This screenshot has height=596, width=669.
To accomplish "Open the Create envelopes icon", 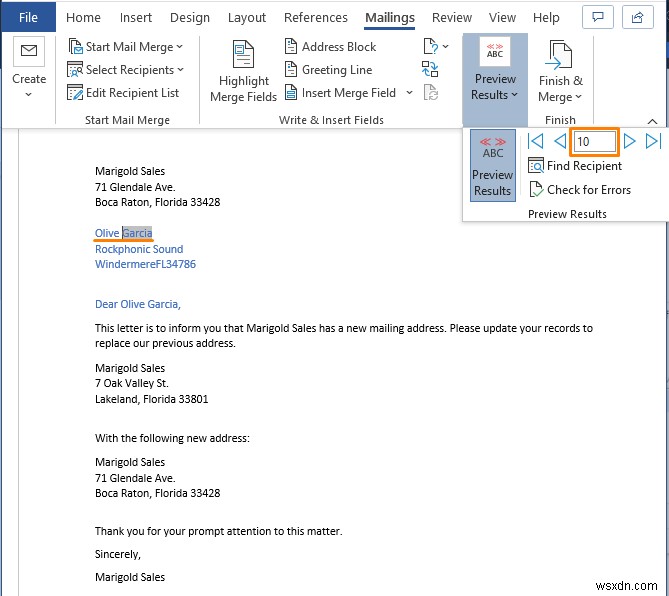I will 29,51.
